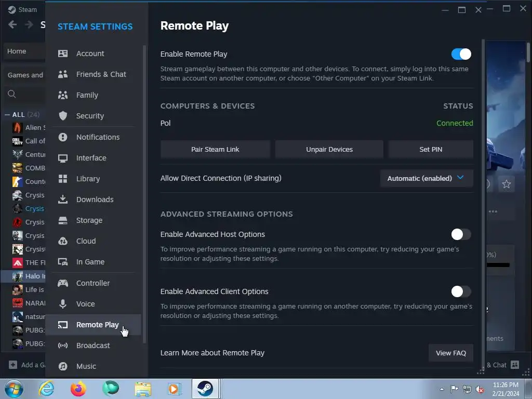Click the Security shield icon
532x399 pixels.
63,116
